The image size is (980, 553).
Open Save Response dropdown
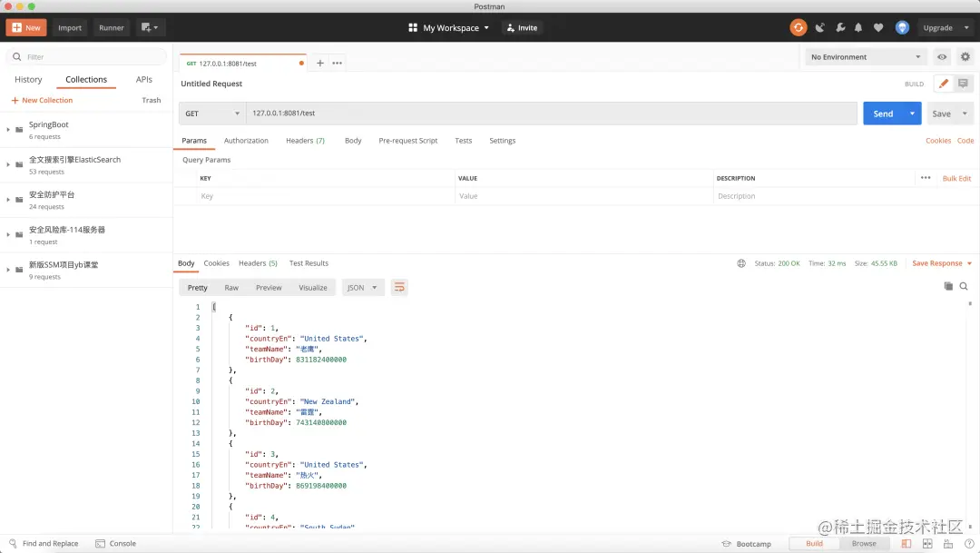[x=942, y=263]
